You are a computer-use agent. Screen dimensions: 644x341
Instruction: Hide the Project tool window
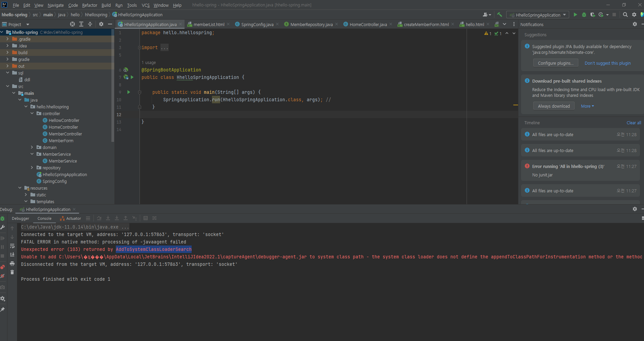tap(110, 24)
